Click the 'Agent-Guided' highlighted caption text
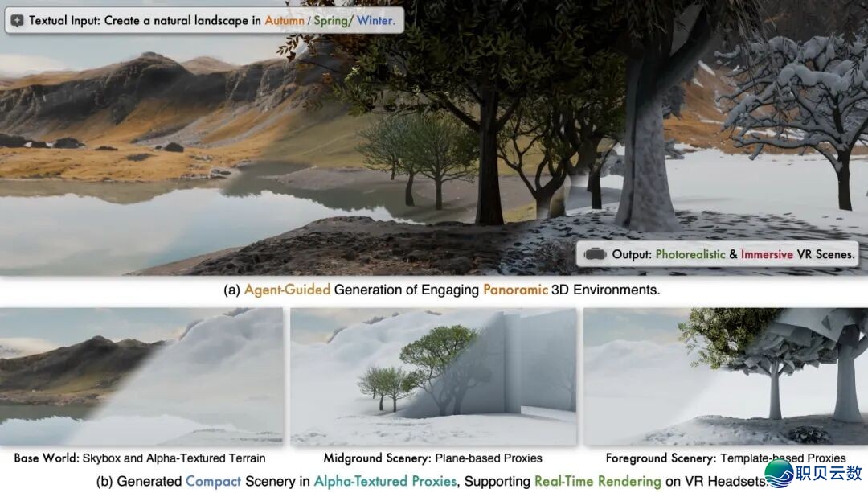 click(287, 290)
